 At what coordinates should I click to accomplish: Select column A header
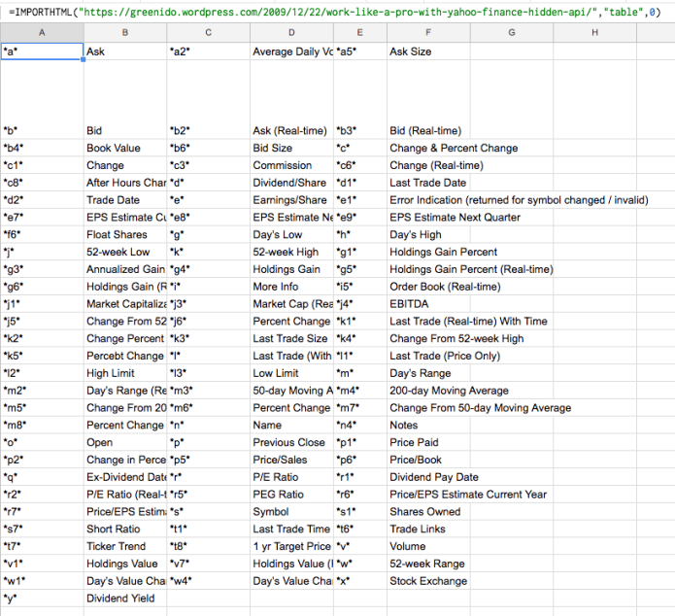[42, 32]
